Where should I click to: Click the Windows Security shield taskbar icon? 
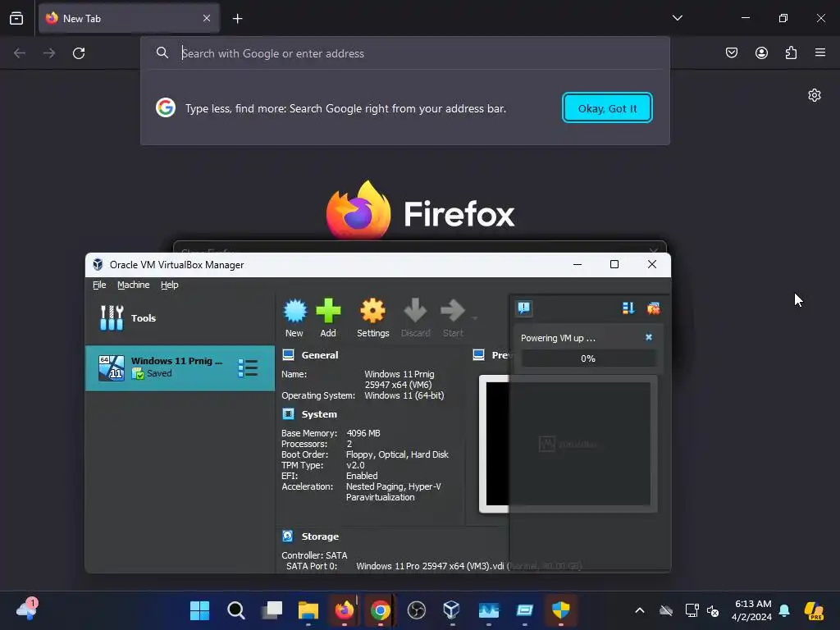coord(561,610)
